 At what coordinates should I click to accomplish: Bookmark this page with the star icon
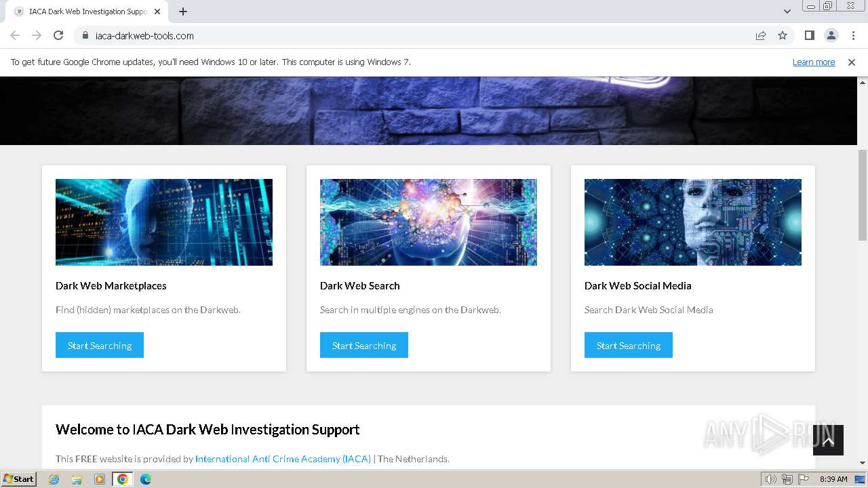click(x=783, y=35)
